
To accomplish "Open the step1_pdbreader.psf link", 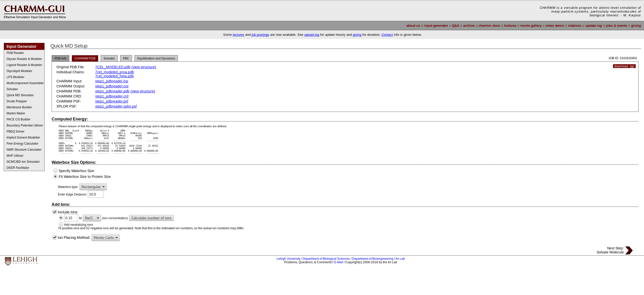I will (112, 101).
